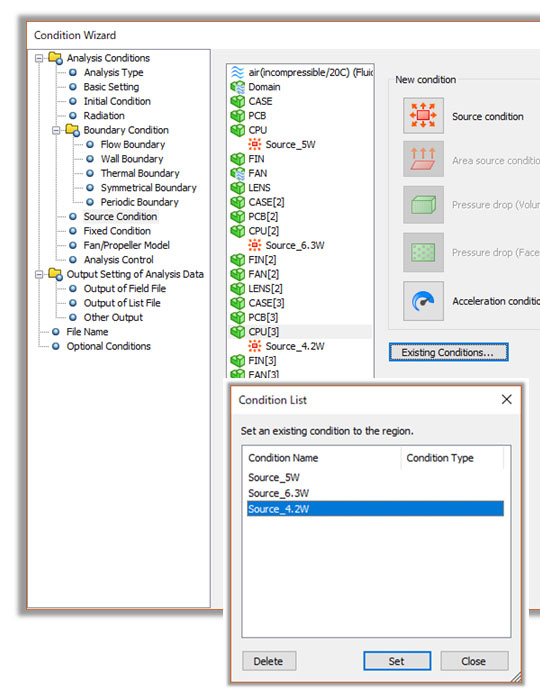Open the Thermal Boundary page
The image size is (540, 690).
tap(140, 173)
